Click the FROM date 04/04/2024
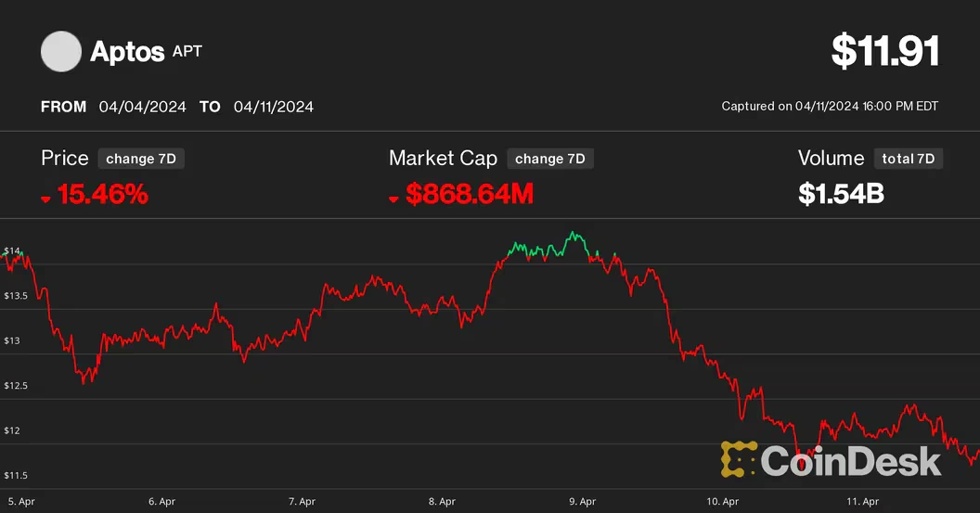The image size is (980, 513). point(143,107)
